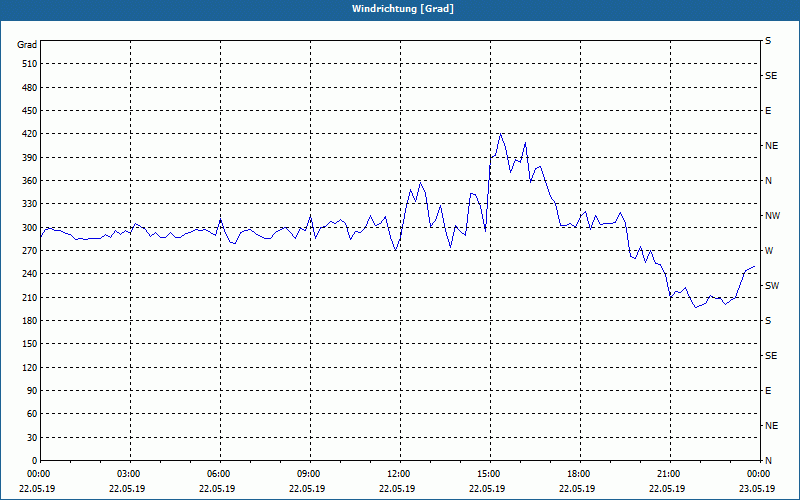Image resolution: width=800 pixels, height=500 pixels.
Task: Click the 12:00 time axis label
Action: pyautogui.click(x=399, y=473)
